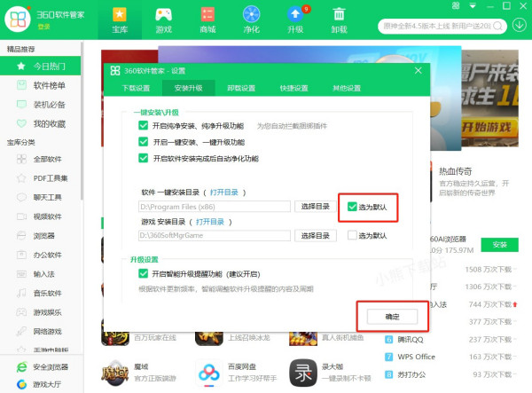The width and height of the screenshot is (532, 393).
Task: Select 软件榜单 in sidebar
Action: [x=41, y=85]
